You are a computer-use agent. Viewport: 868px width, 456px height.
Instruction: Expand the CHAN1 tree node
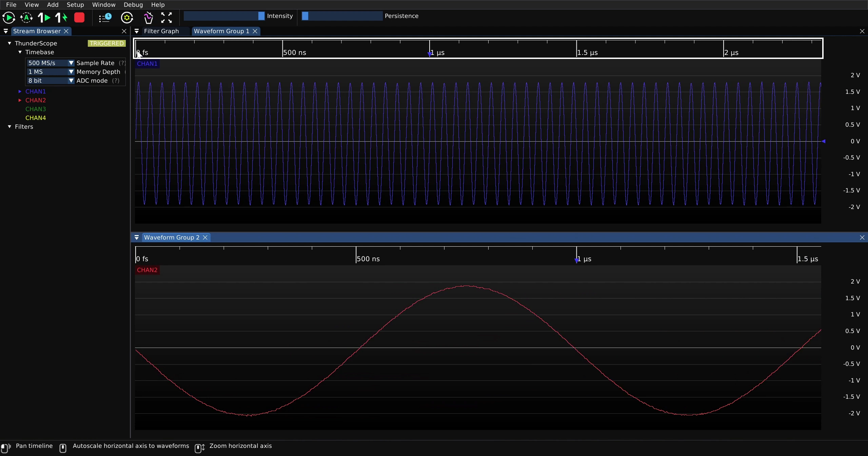[x=20, y=91]
